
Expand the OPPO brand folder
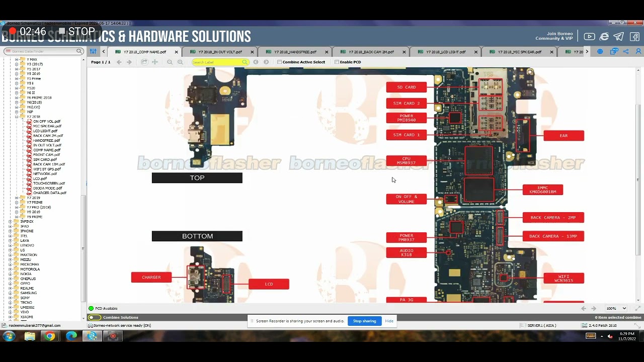click(11, 283)
